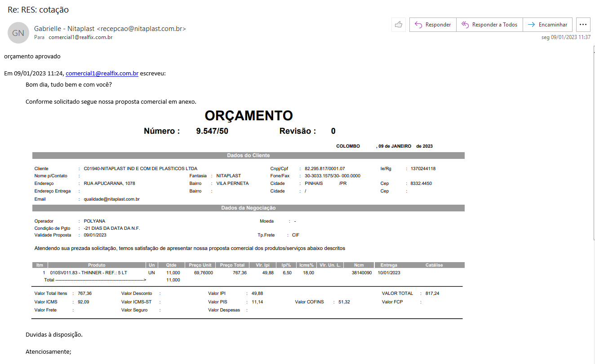Click the Responder reply button
Image resolution: width=595 pixels, height=364 pixels.
click(x=433, y=25)
